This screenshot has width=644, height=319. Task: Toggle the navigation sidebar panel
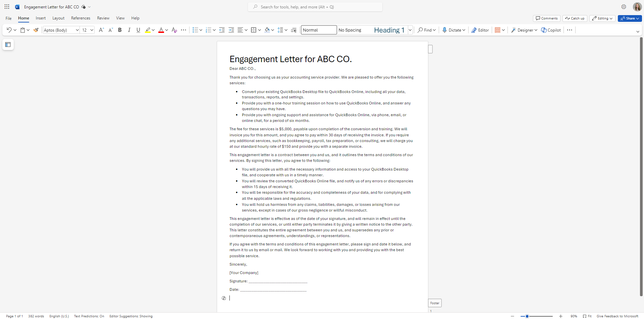tap(8, 44)
